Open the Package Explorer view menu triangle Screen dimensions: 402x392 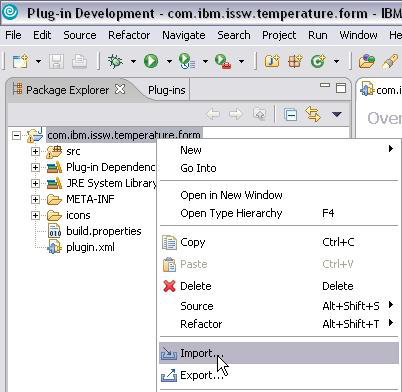pyautogui.click(x=337, y=115)
